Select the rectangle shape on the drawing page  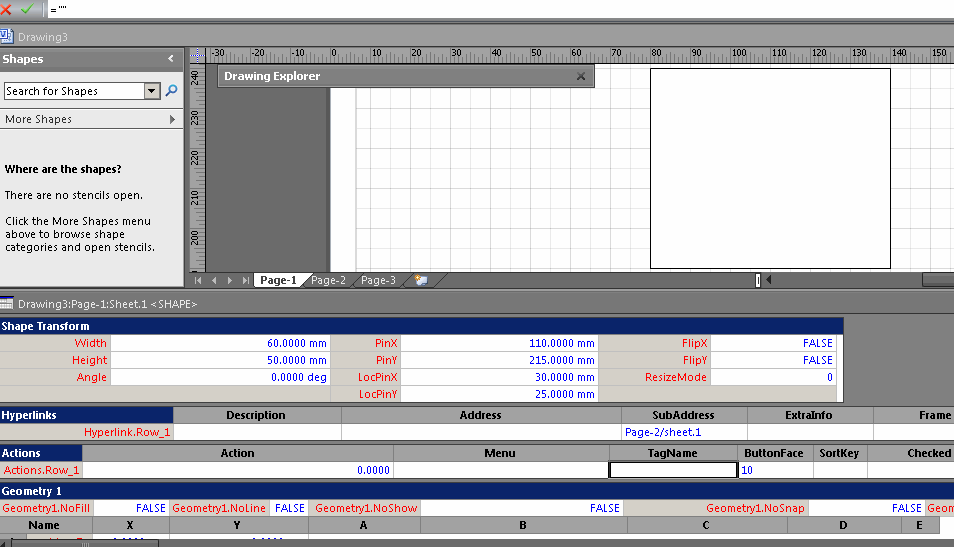pos(770,169)
